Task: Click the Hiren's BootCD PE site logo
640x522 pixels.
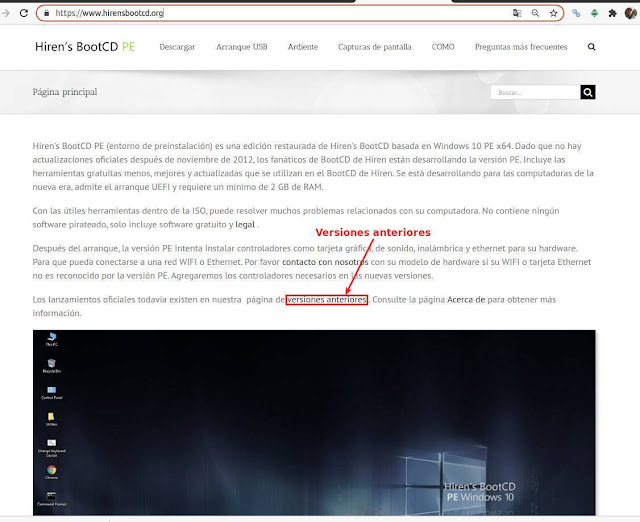Action: pyautogui.click(x=85, y=47)
